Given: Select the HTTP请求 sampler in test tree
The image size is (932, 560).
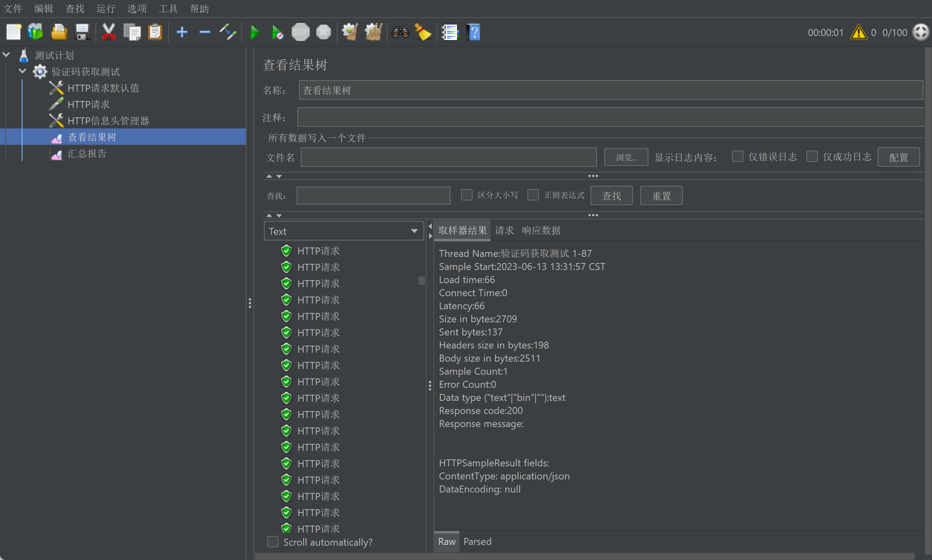Looking at the screenshot, I should pyautogui.click(x=88, y=104).
